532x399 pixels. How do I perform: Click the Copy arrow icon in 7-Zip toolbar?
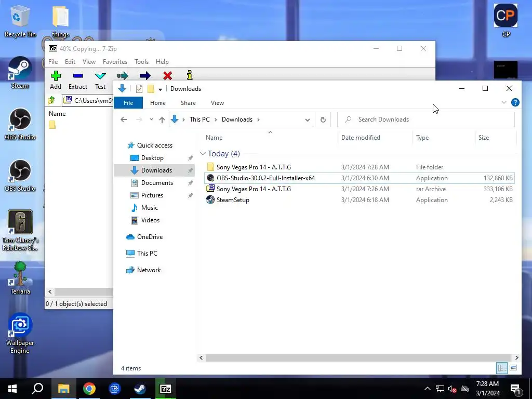pos(123,75)
